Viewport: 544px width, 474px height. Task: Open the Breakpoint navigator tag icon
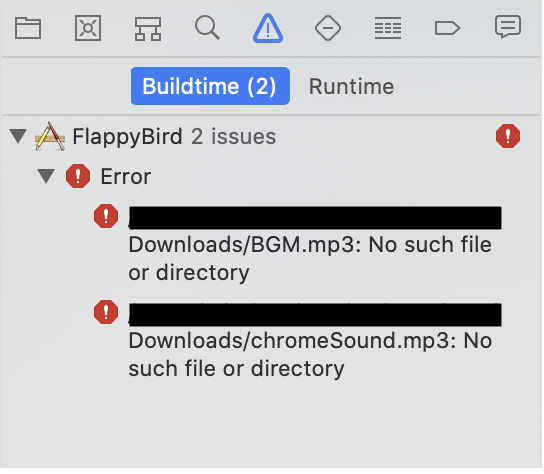coord(448,28)
